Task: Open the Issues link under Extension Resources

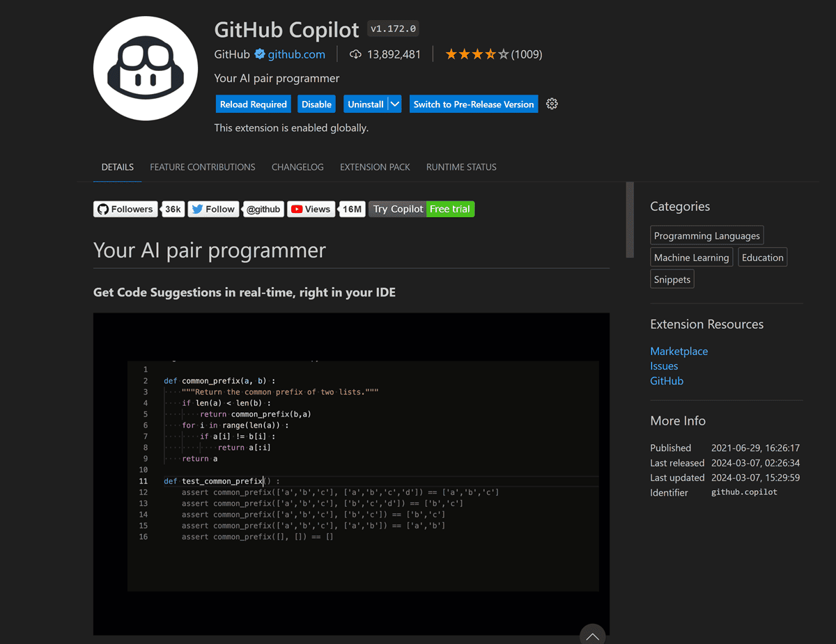Action: pyautogui.click(x=663, y=366)
